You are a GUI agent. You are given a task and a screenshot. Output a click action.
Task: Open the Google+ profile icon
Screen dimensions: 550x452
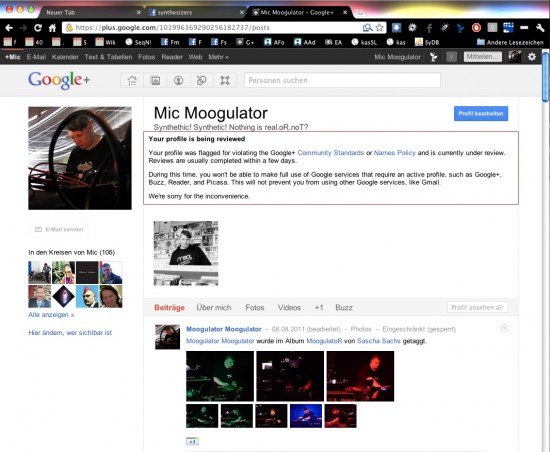pos(178,80)
